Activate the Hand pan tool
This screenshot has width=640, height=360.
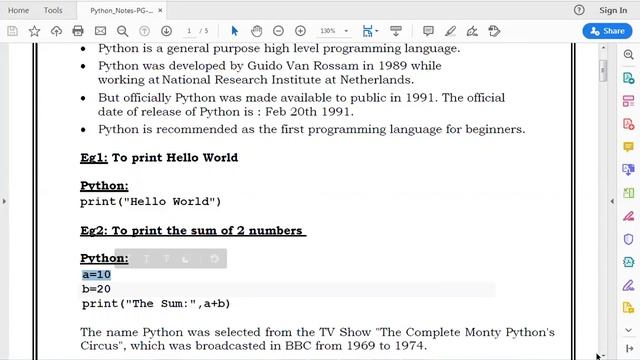point(256,31)
